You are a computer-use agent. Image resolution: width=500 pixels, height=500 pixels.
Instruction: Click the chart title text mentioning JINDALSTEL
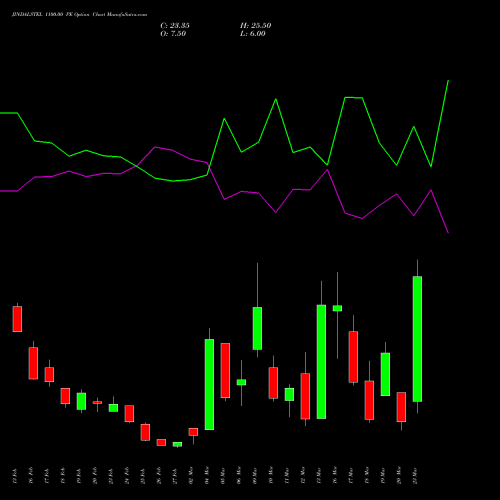tap(79, 15)
